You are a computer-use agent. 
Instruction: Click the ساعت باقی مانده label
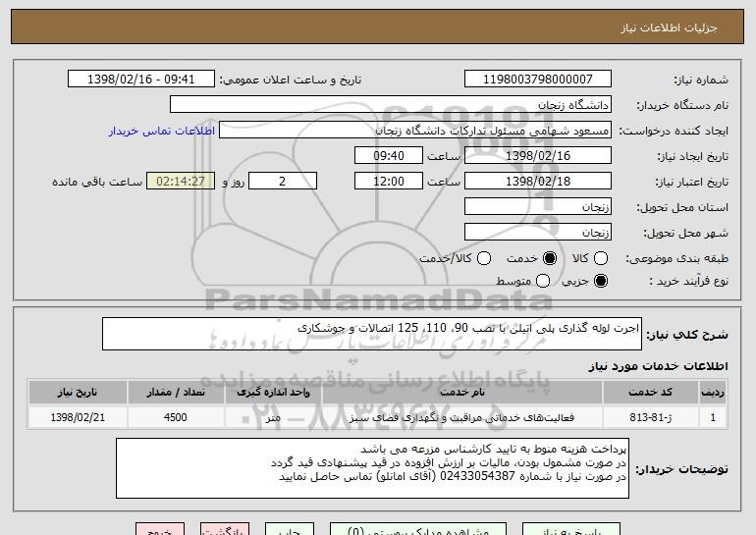pyautogui.click(x=97, y=183)
